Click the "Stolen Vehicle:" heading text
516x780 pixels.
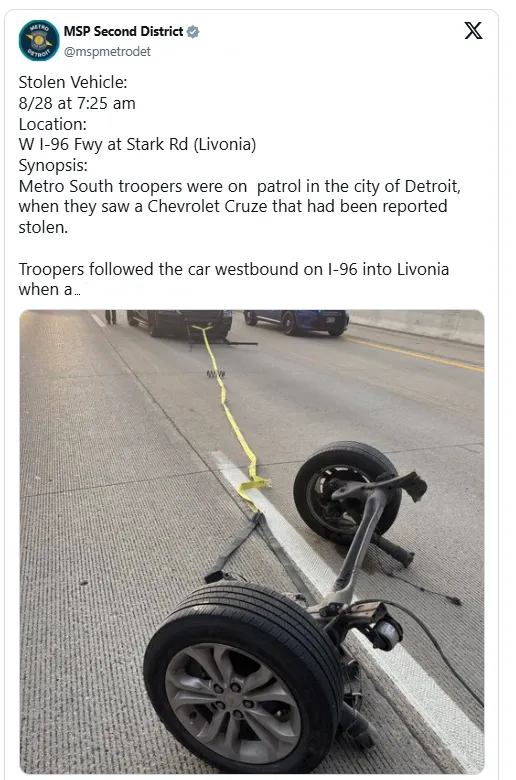[73, 82]
